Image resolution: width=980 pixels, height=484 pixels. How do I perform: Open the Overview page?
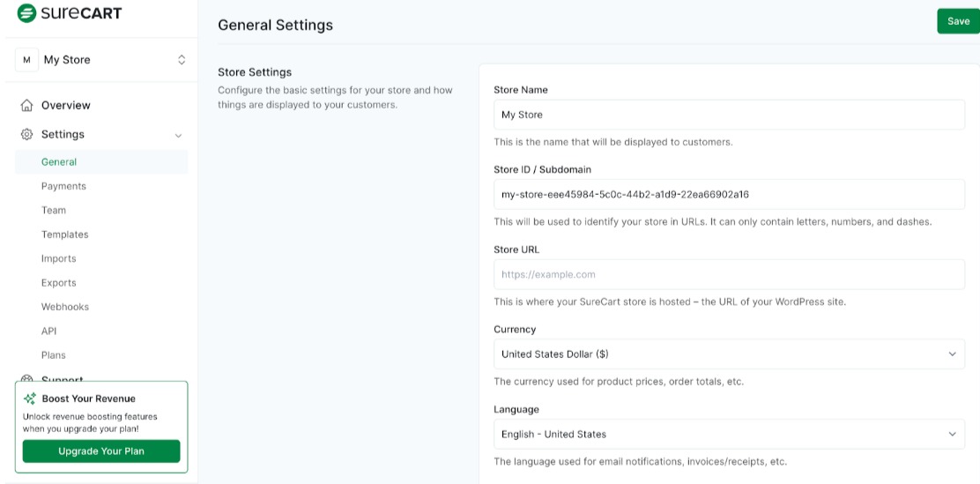[x=65, y=105]
